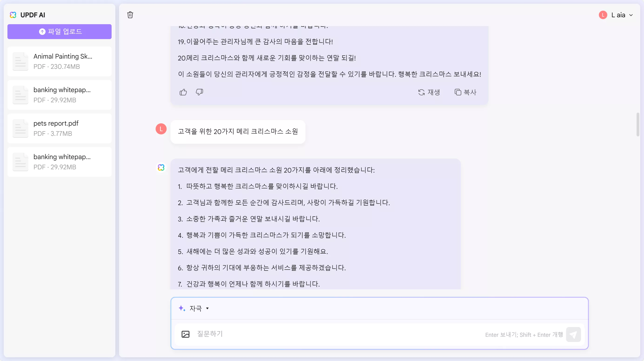Click the 파일 업로드 upload button
Image resolution: width=644 pixels, height=361 pixels.
point(60,32)
